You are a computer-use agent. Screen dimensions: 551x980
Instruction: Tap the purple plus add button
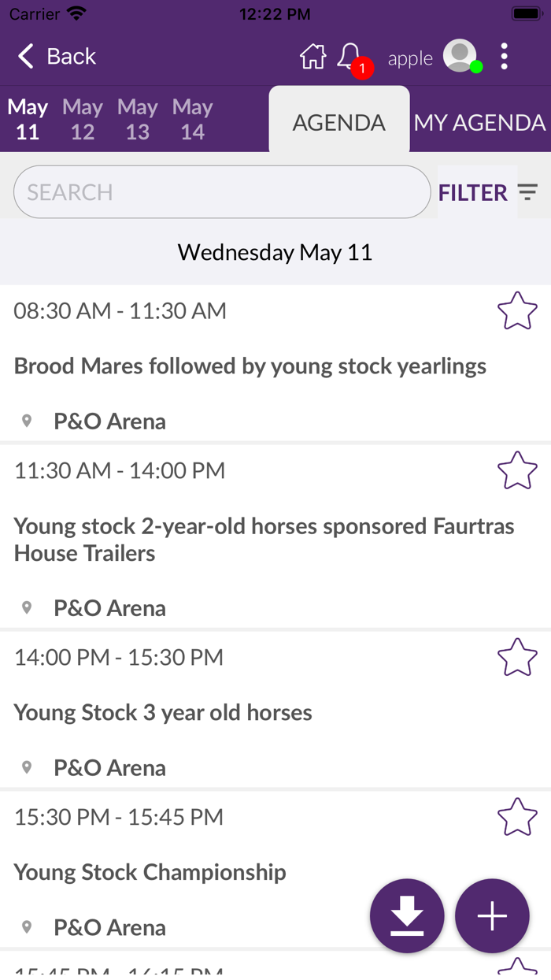coord(492,916)
